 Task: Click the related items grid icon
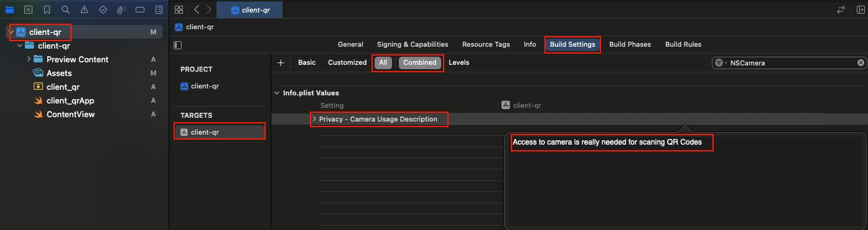(x=179, y=9)
